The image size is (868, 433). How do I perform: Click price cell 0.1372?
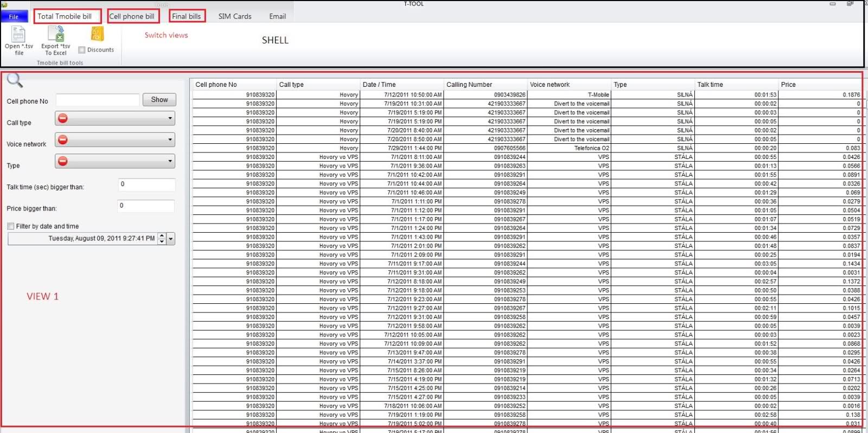click(820, 282)
